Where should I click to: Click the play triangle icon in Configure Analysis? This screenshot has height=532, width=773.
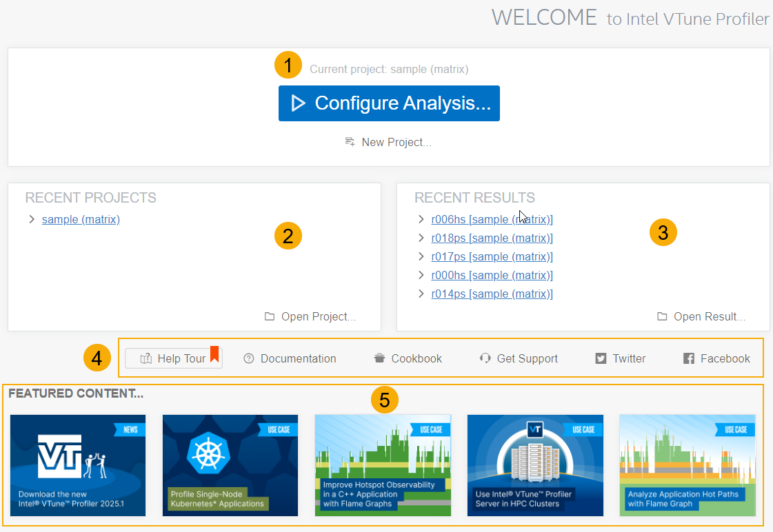(x=298, y=103)
